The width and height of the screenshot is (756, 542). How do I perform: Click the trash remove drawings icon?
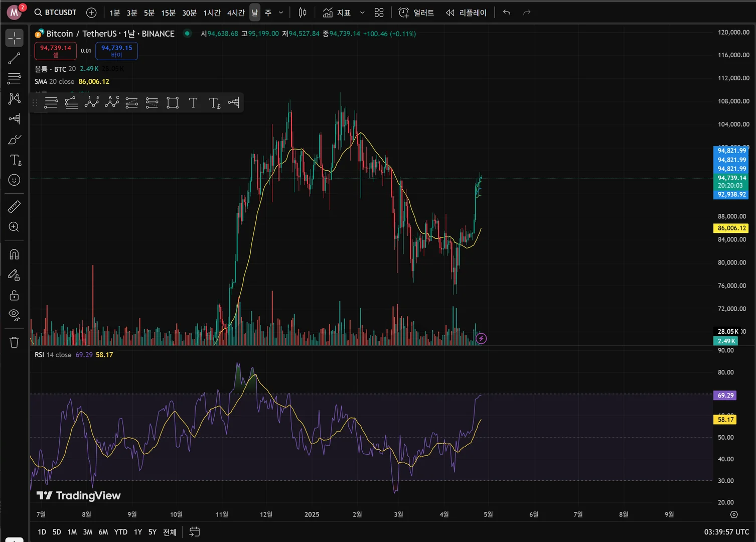[14, 342]
